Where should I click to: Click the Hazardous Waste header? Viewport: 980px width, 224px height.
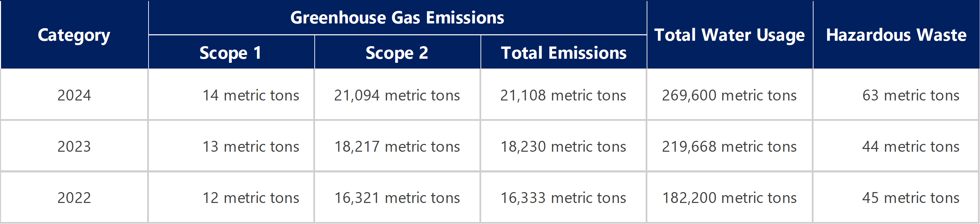coord(896,35)
